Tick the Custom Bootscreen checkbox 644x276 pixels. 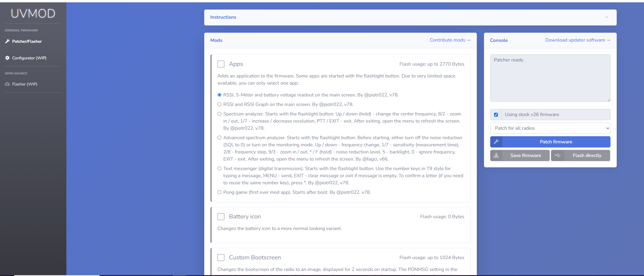221,258
